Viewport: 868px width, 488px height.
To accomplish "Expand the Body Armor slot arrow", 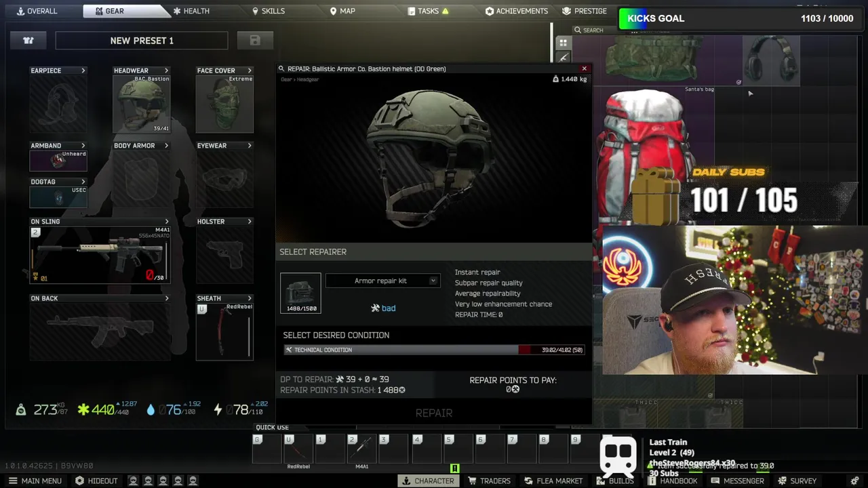I will click(166, 146).
